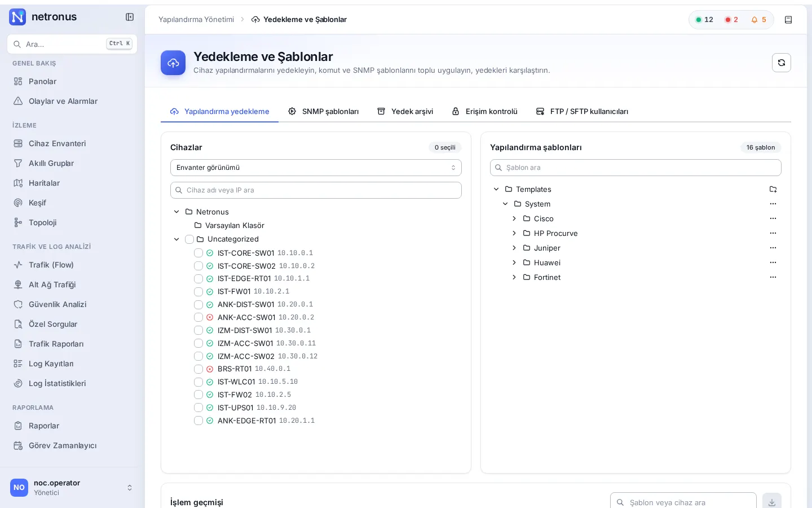The height and width of the screenshot is (508, 812).
Task: Open the three-dot menu for Cisco folder
Action: coord(773,218)
